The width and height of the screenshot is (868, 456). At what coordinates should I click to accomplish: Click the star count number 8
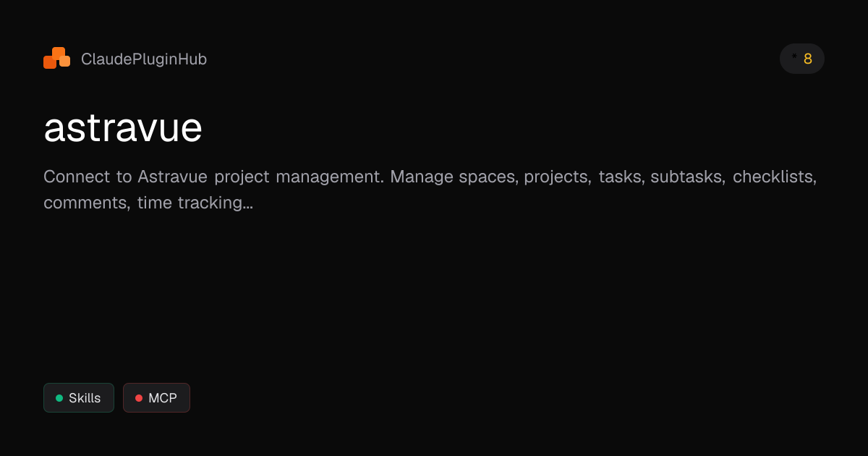(x=808, y=59)
